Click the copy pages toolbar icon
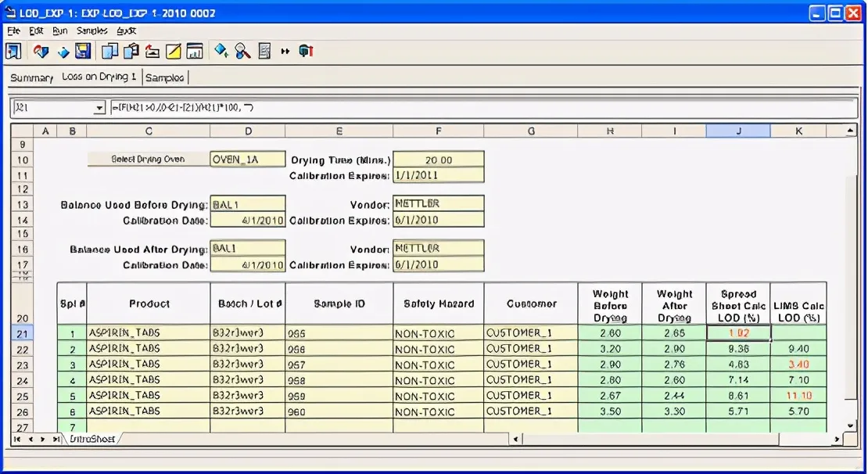The width and height of the screenshot is (868, 474). coord(109,52)
